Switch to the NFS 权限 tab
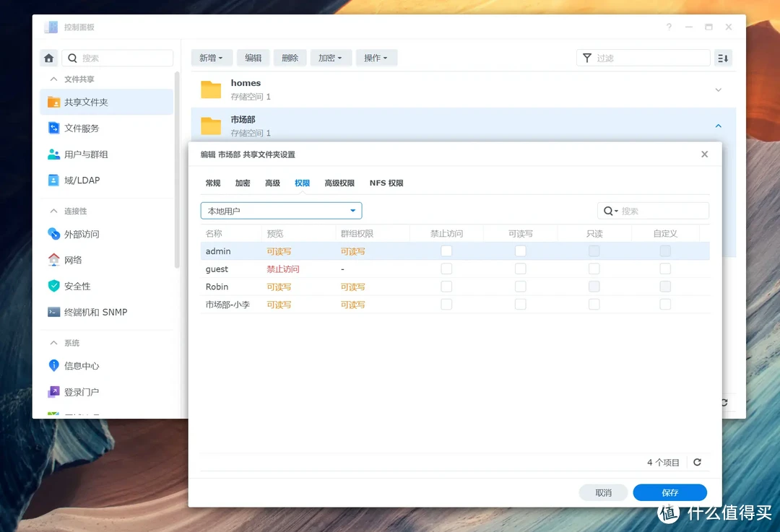The image size is (780, 532). 386,183
